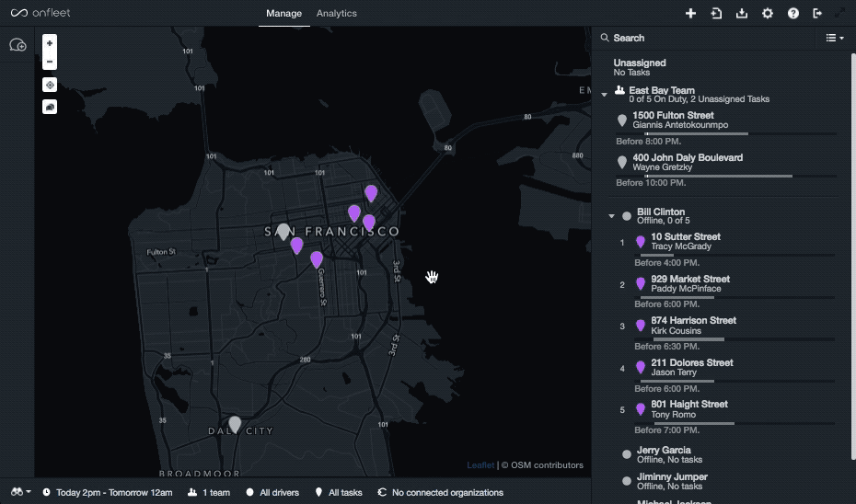Click the Today 2pm - Tomorrow 12am time filter
The width and height of the screenshot is (856, 504).
click(108, 493)
